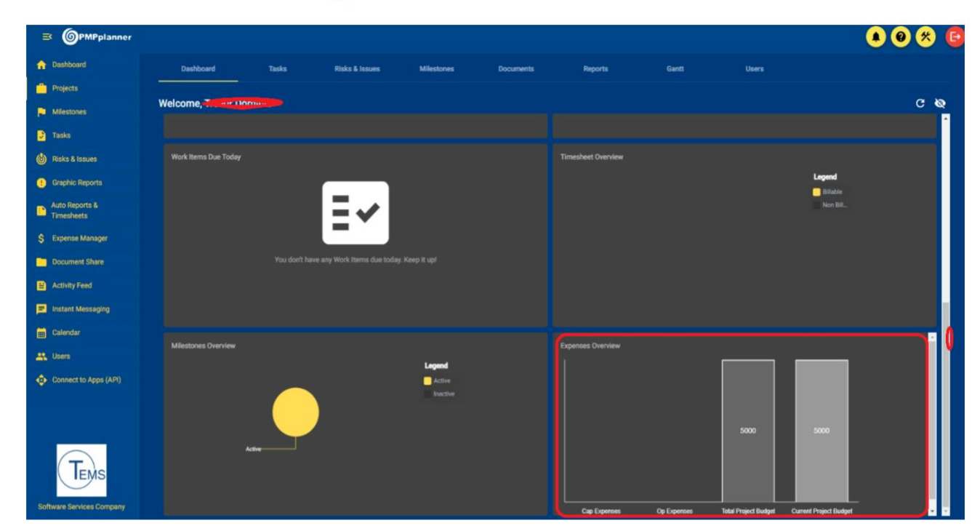Switch to the Gantt tab
The image size is (980, 531).
pos(675,69)
